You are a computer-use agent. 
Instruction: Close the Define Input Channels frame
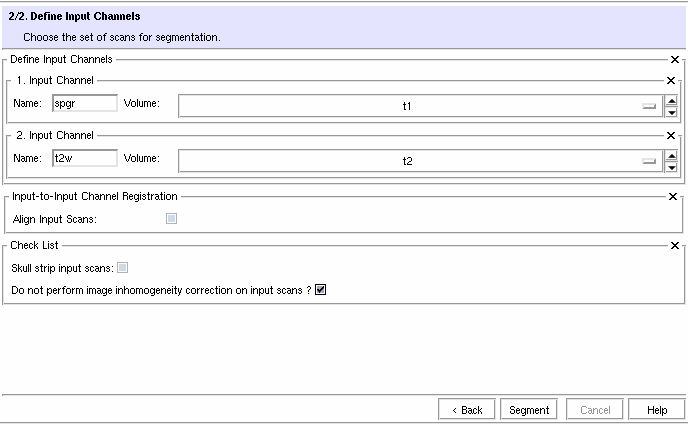(675, 60)
